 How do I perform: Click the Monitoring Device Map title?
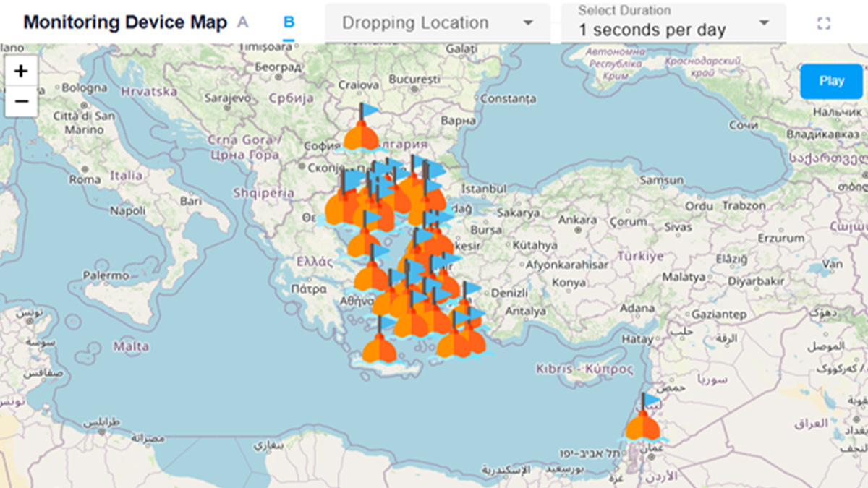pyautogui.click(x=125, y=22)
